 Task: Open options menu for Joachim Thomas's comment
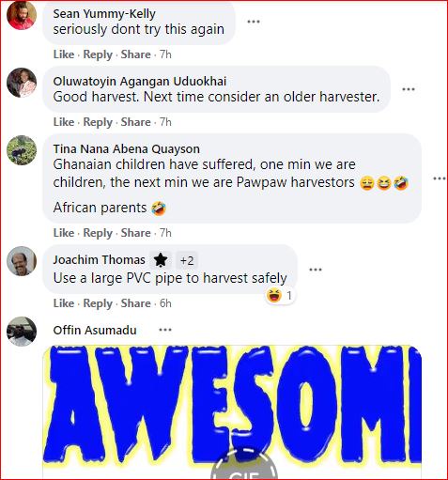tap(316, 270)
